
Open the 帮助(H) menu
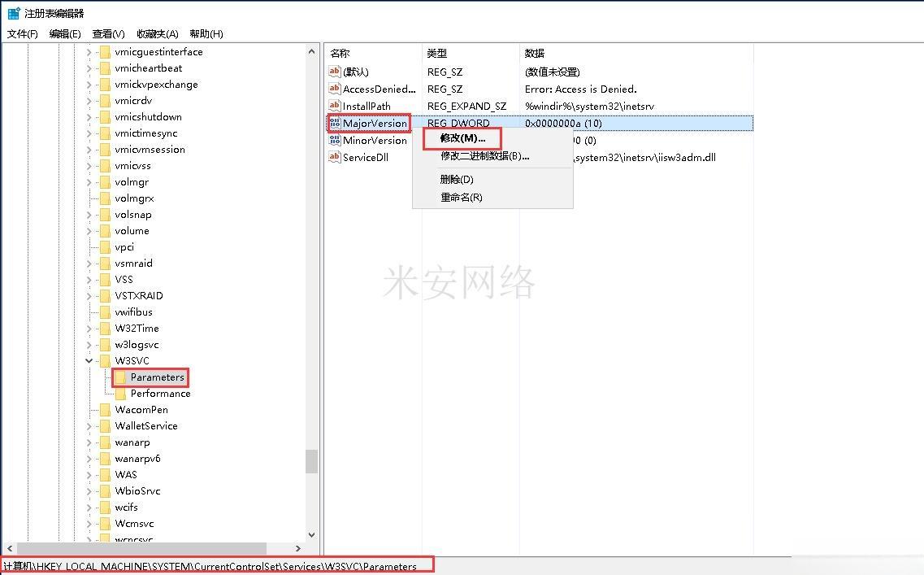tap(206, 33)
